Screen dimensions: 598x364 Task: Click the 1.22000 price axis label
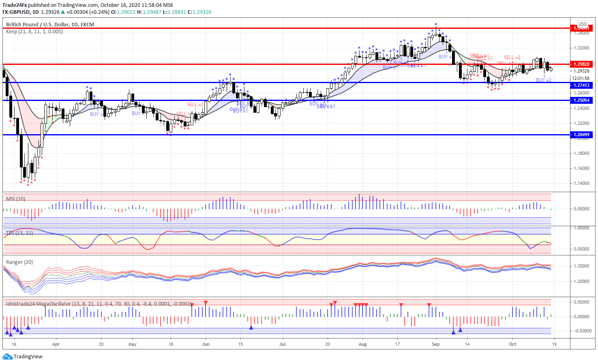click(581, 123)
